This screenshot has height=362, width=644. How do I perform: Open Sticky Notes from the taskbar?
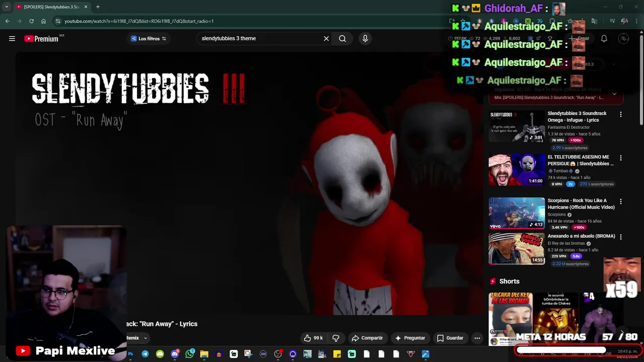[x=337, y=354]
